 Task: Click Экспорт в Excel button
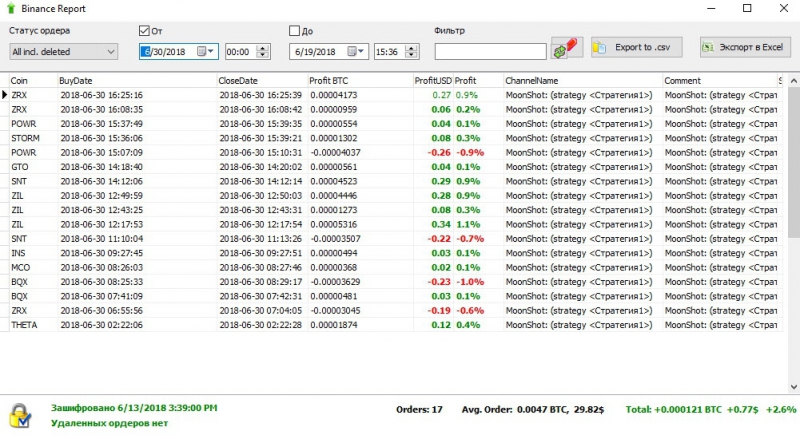(x=745, y=47)
